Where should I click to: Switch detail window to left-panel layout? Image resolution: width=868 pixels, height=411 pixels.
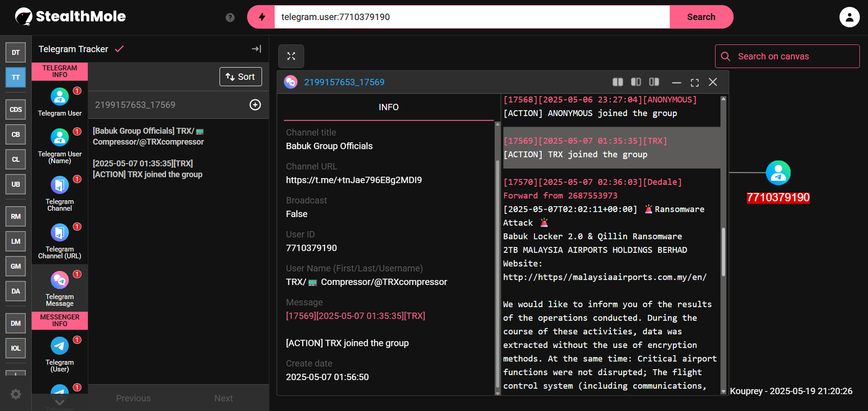pos(636,82)
